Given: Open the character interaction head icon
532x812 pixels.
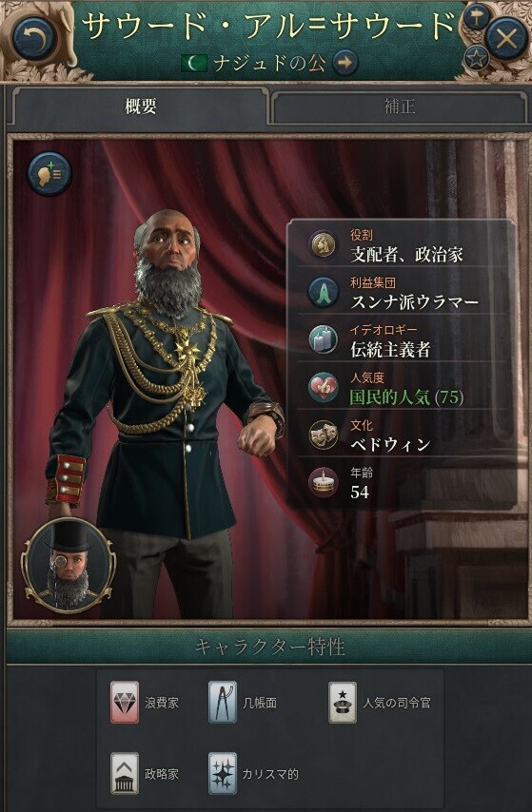Looking at the screenshot, I should tap(49, 173).
